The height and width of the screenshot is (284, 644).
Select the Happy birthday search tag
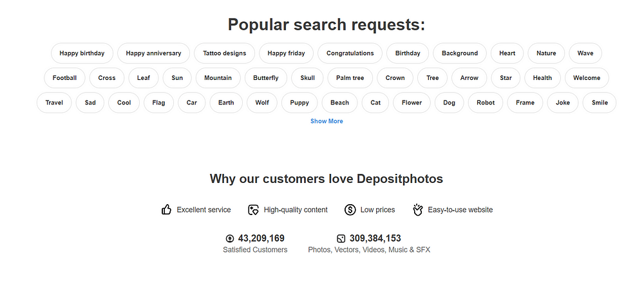click(x=82, y=53)
